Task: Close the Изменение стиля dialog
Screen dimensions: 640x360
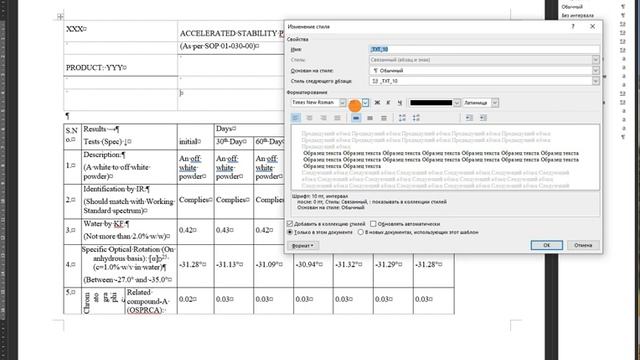Action: tap(593, 27)
